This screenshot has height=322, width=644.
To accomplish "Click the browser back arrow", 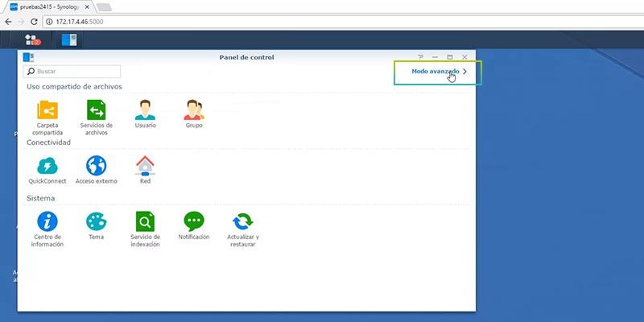I will (x=8, y=22).
